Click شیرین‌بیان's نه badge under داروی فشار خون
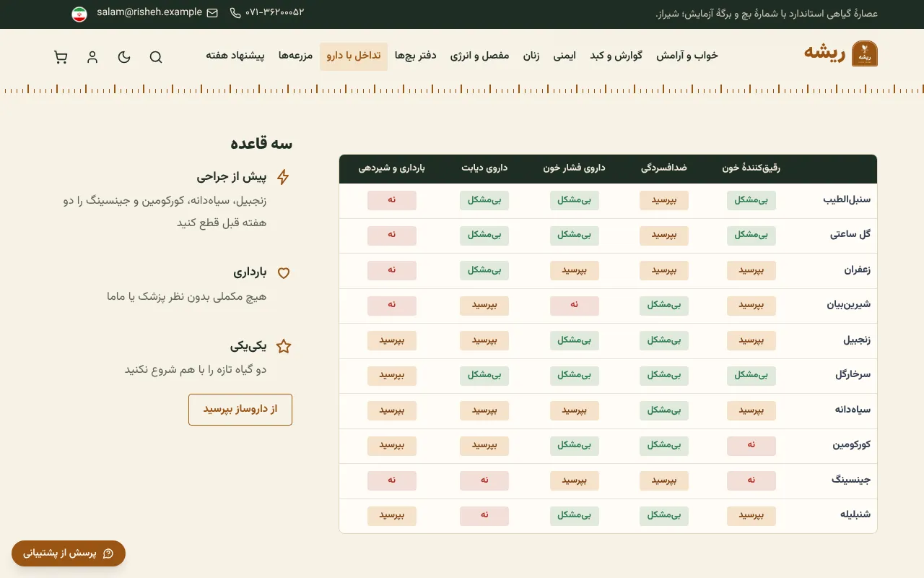924x578 pixels. pyautogui.click(x=575, y=306)
